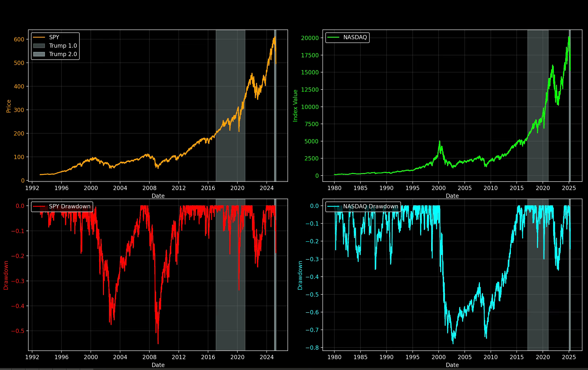588x370 pixels.
Task: Click the 500 tick on the SPY price axis
Action: [x=19, y=63]
